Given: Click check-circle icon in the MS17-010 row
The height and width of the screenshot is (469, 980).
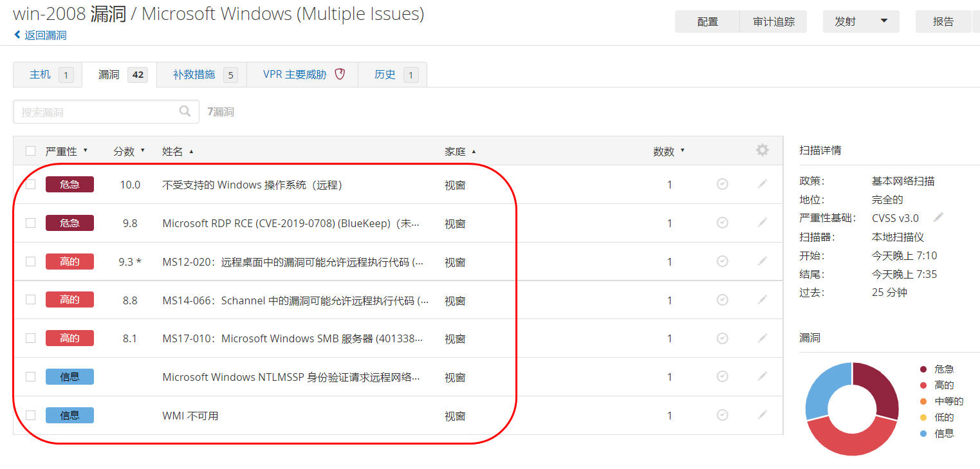Looking at the screenshot, I should point(723,338).
